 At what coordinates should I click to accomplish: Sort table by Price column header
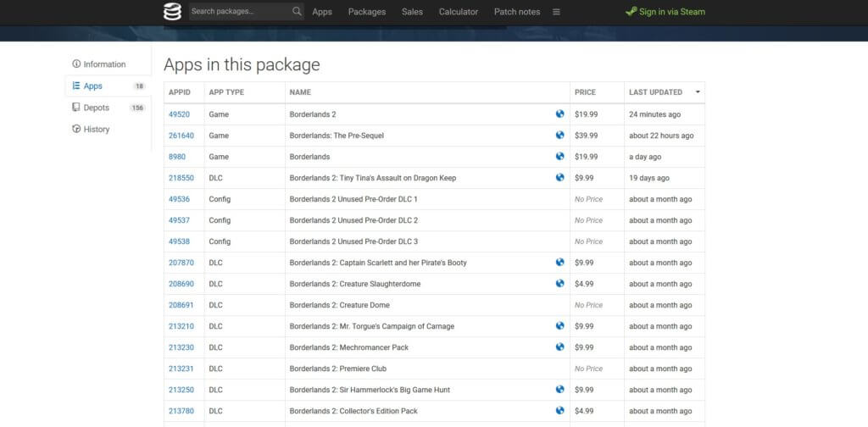(x=585, y=92)
